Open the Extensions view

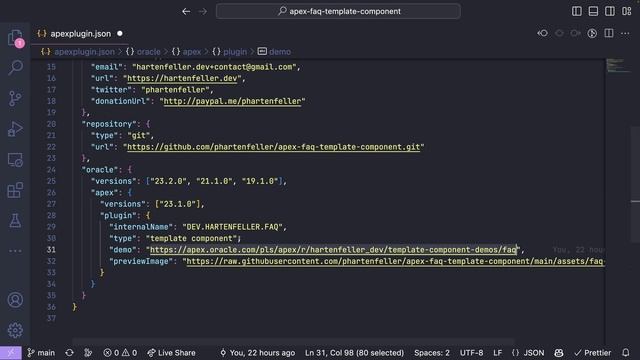(x=15, y=190)
